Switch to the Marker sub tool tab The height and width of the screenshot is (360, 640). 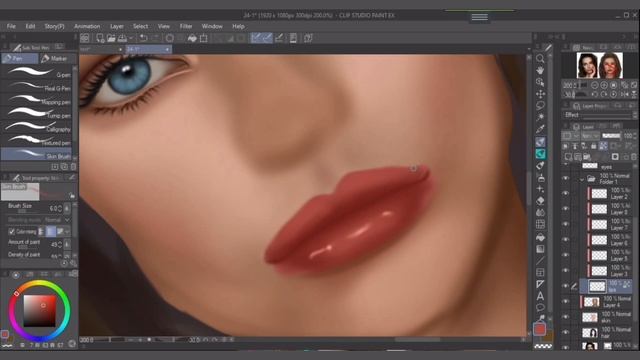click(58, 59)
